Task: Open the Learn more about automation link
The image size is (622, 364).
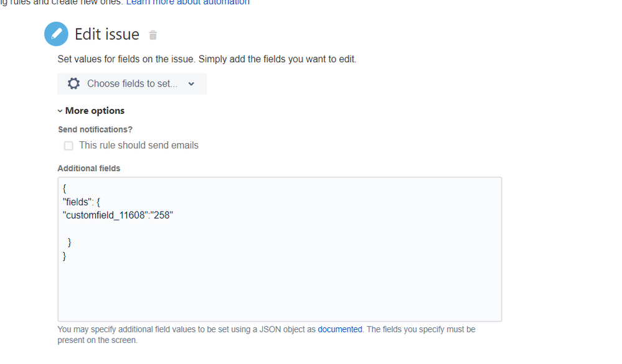Action: click(187, 2)
